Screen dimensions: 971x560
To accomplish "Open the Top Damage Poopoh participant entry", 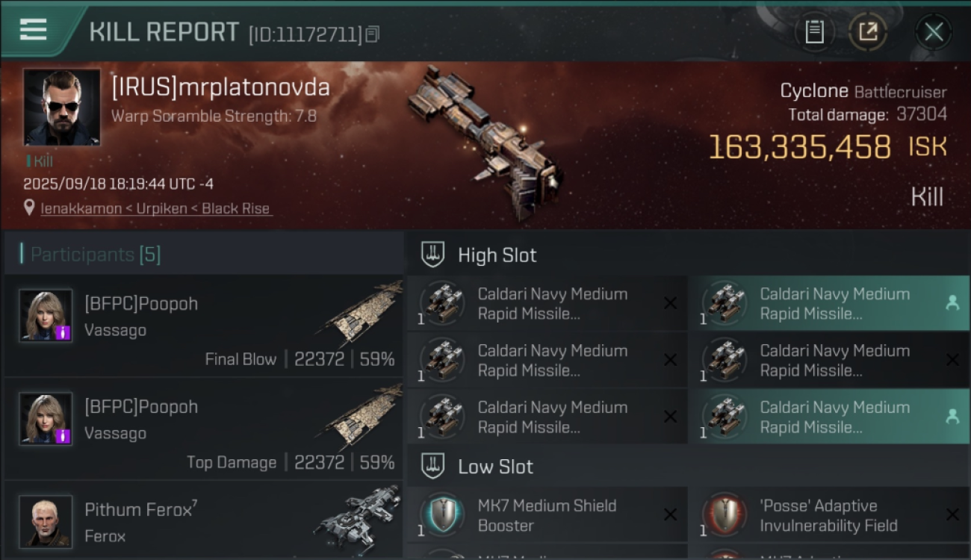I will (203, 429).
